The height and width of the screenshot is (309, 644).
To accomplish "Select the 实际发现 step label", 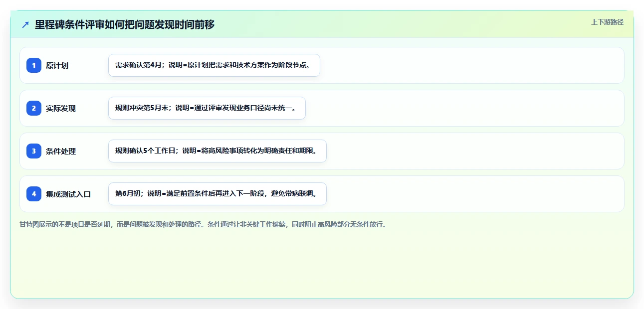I will [x=61, y=108].
